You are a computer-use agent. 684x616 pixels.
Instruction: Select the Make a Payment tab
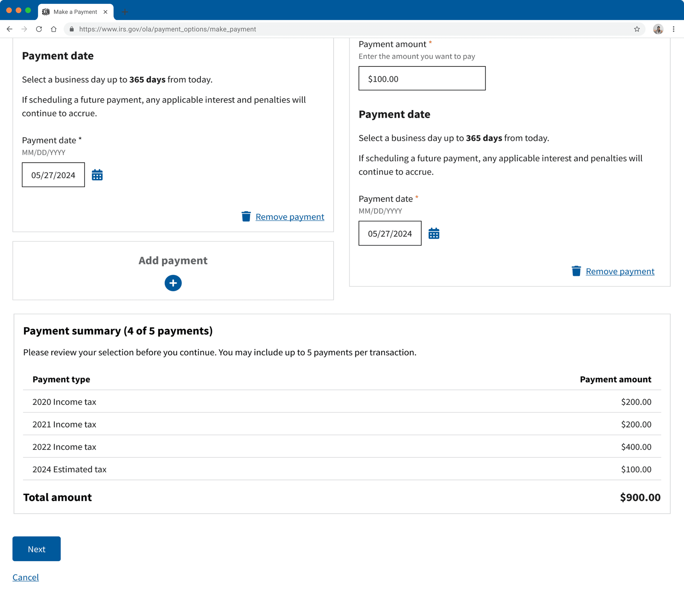click(75, 12)
